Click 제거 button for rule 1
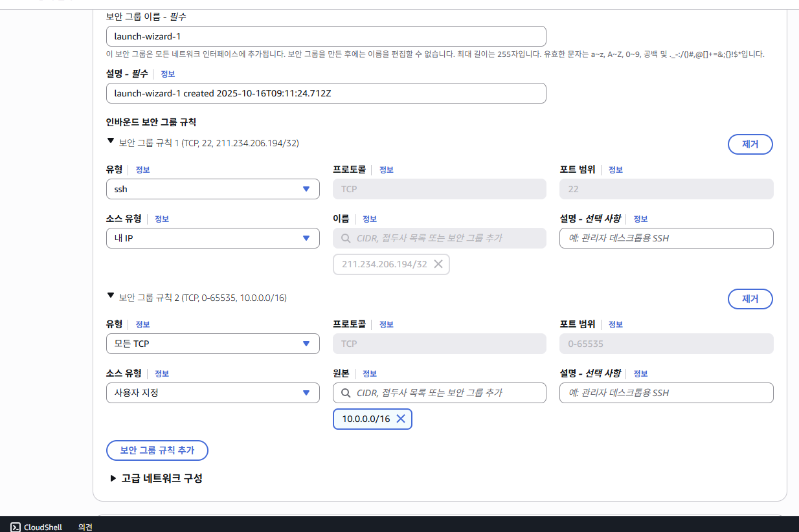The height and width of the screenshot is (532, 799). (x=750, y=144)
